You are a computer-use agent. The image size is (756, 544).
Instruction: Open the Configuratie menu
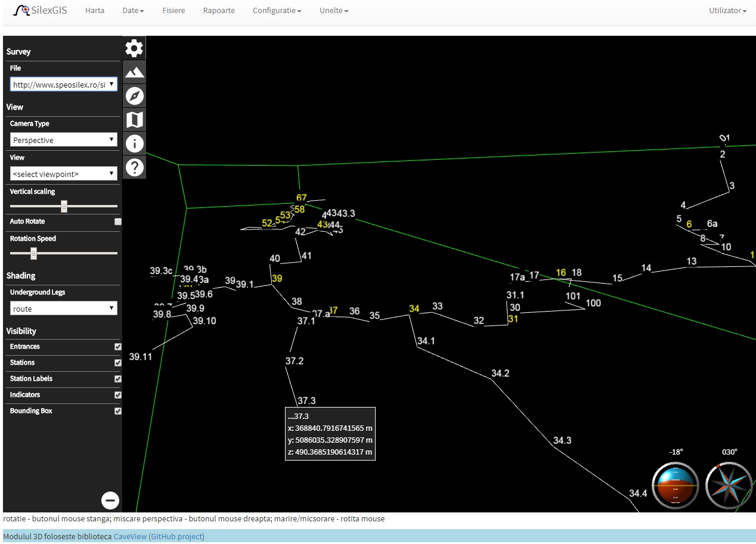point(277,11)
